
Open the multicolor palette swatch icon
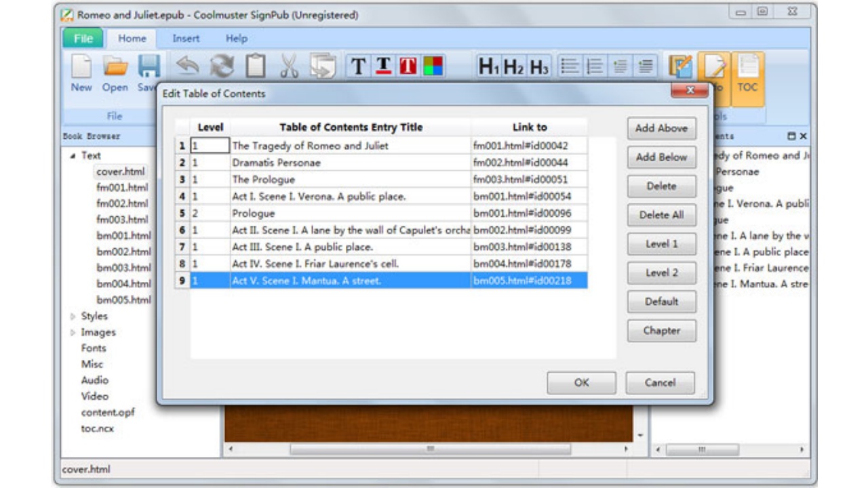433,66
